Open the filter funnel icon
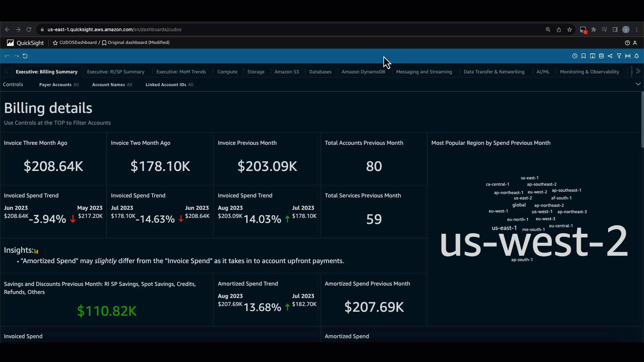Viewport: 644px width, 362px height. point(619,56)
